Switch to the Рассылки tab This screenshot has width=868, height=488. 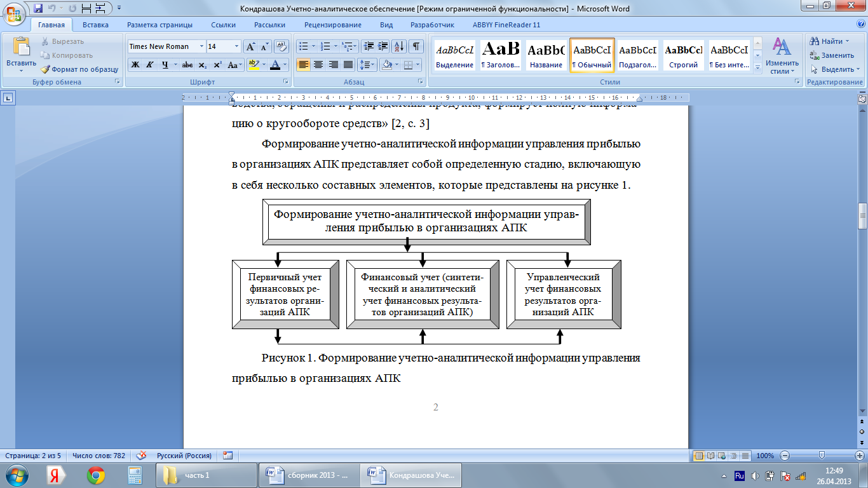pyautogui.click(x=269, y=25)
